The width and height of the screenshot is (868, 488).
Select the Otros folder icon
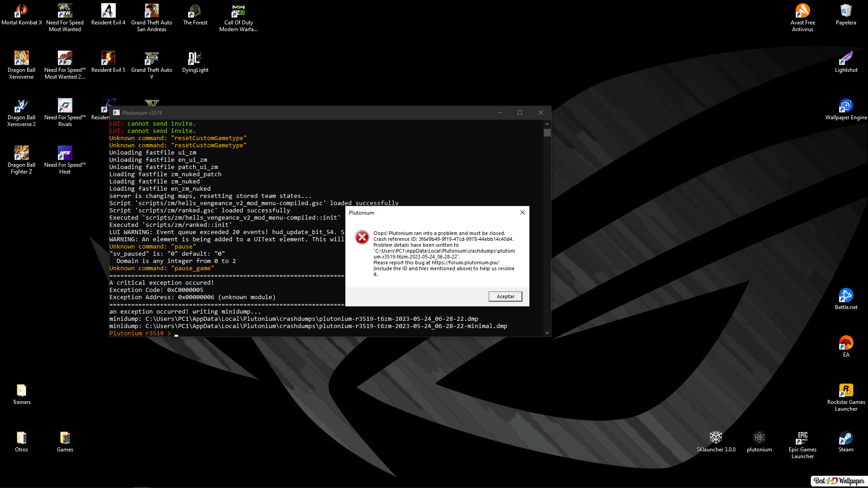pos(21,441)
